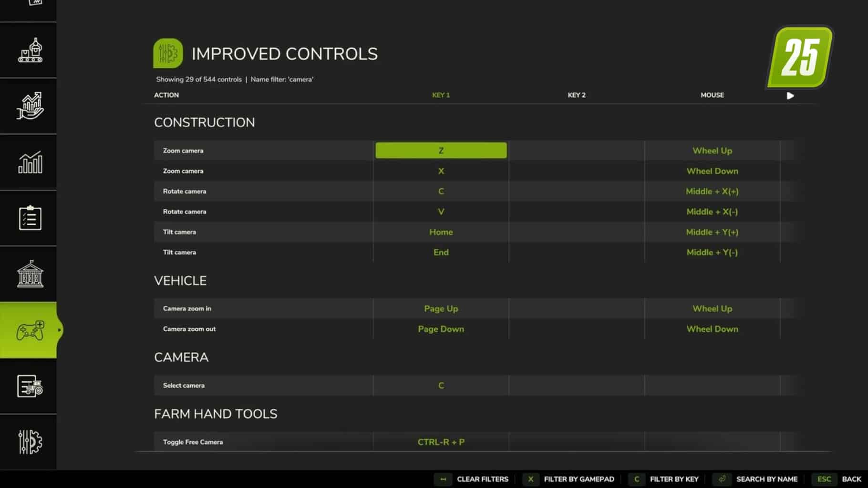Open the finances growth hand icon
Image resolution: width=868 pixels, height=488 pixels.
[x=30, y=106]
